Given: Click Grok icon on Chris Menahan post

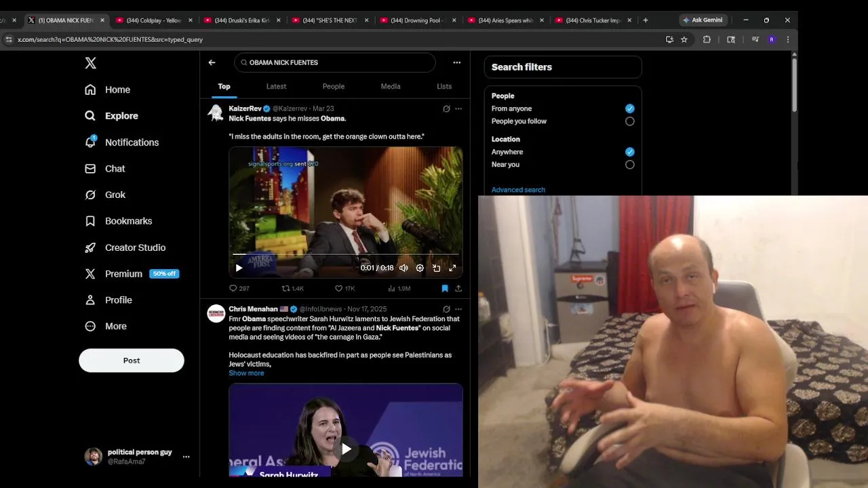Looking at the screenshot, I should coord(446,309).
